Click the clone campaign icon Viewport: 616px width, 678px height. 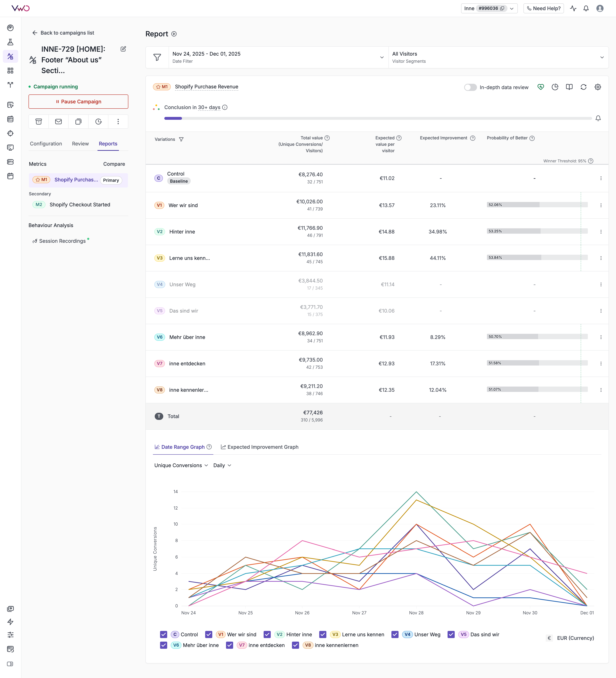[x=78, y=122]
